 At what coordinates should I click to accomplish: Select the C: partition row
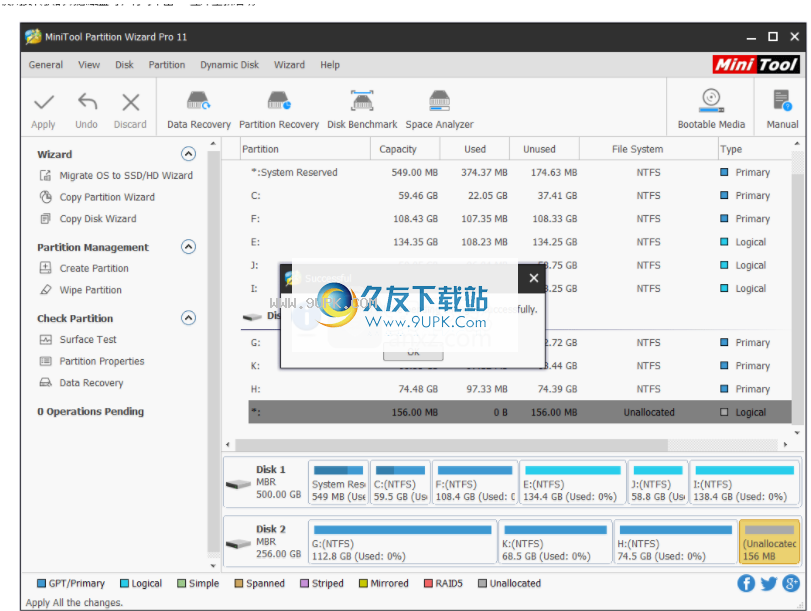point(519,196)
